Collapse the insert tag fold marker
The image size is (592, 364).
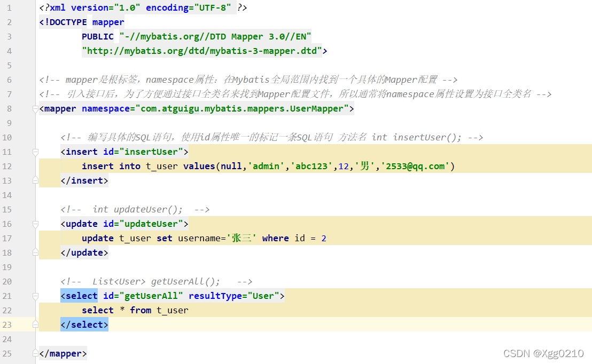(x=35, y=152)
